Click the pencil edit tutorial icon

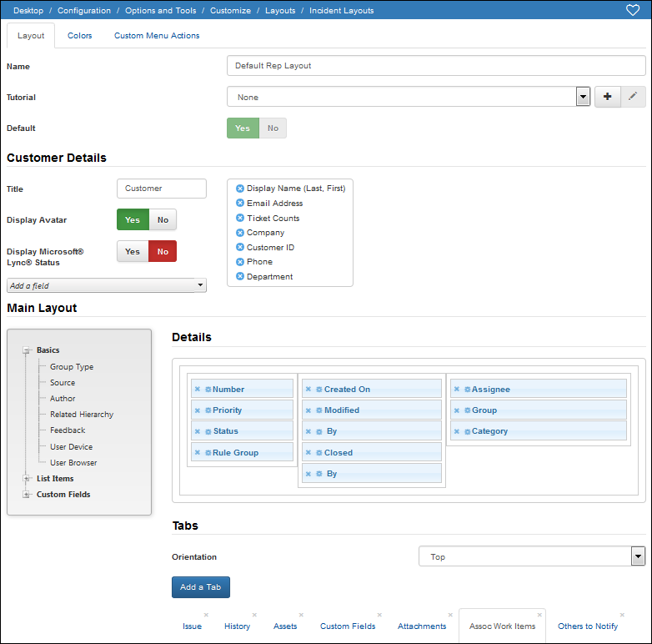pos(633,97)
